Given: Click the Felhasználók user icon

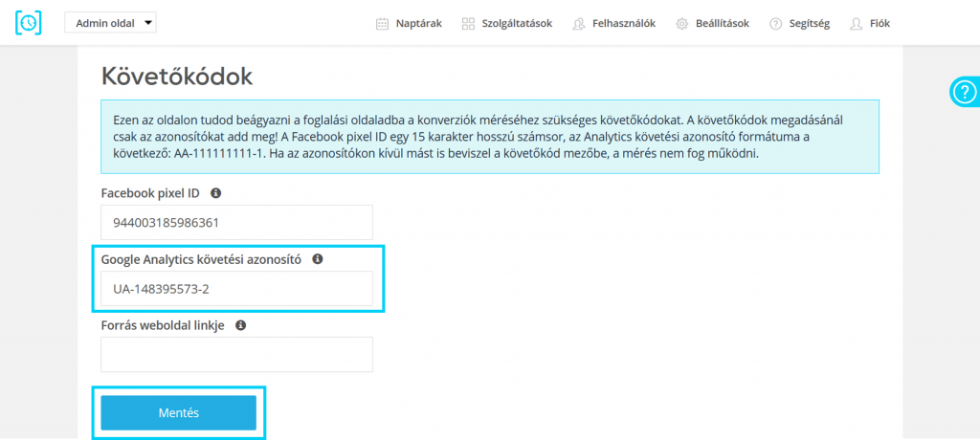Looking at the screenshot, I should click(579, 24).
